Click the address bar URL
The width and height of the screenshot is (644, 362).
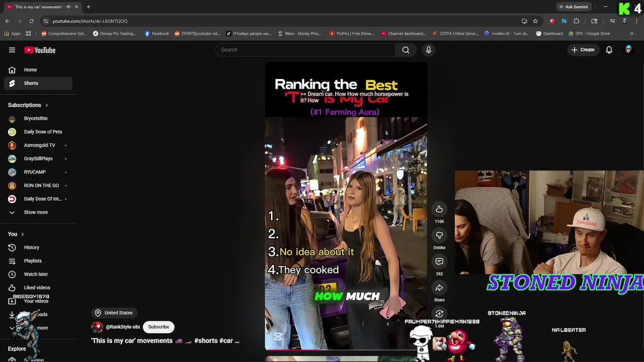pyautogui.click(x=90, y=21)
